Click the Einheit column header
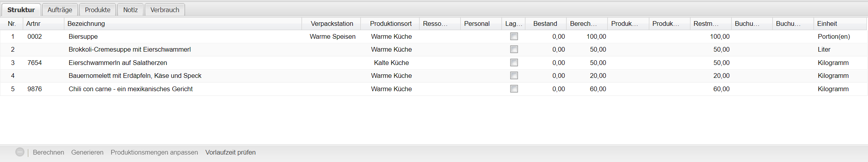 (827, 23)
